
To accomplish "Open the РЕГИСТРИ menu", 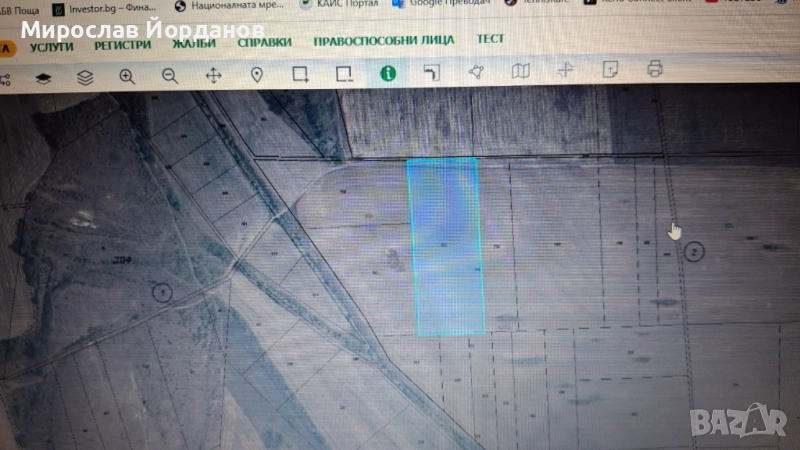I will click(123, 44).
